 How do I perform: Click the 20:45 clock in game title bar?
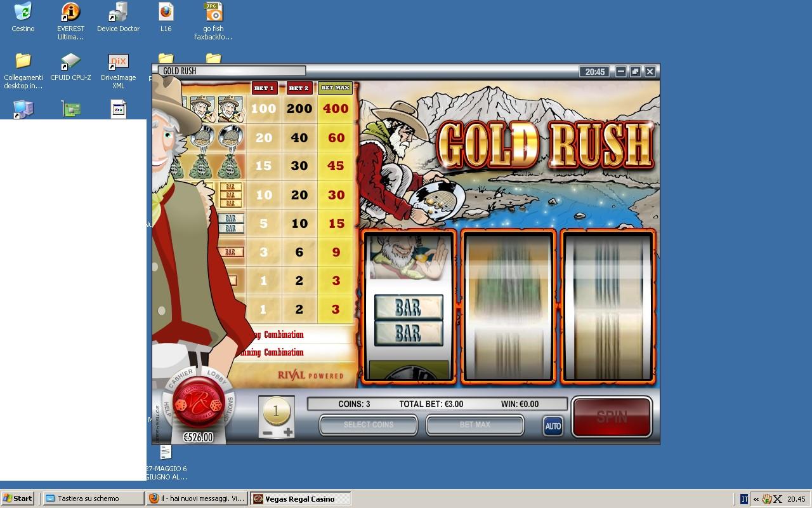click(x=595, y=72)
